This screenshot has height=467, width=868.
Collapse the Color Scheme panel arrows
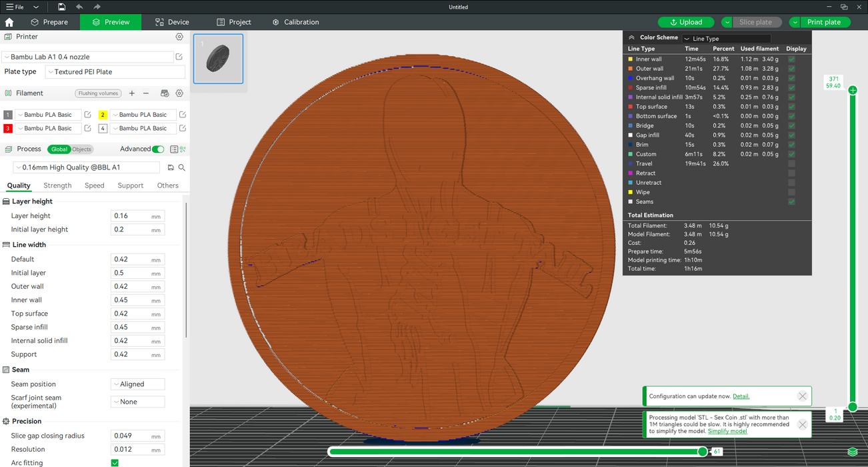[x=631, y=38]
